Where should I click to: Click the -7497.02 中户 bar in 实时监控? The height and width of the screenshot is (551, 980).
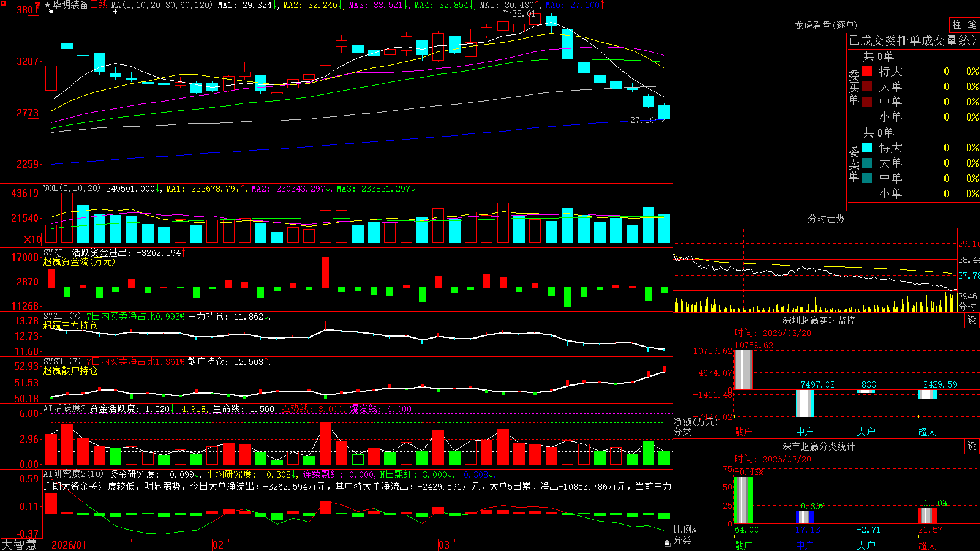click(805, 403)
